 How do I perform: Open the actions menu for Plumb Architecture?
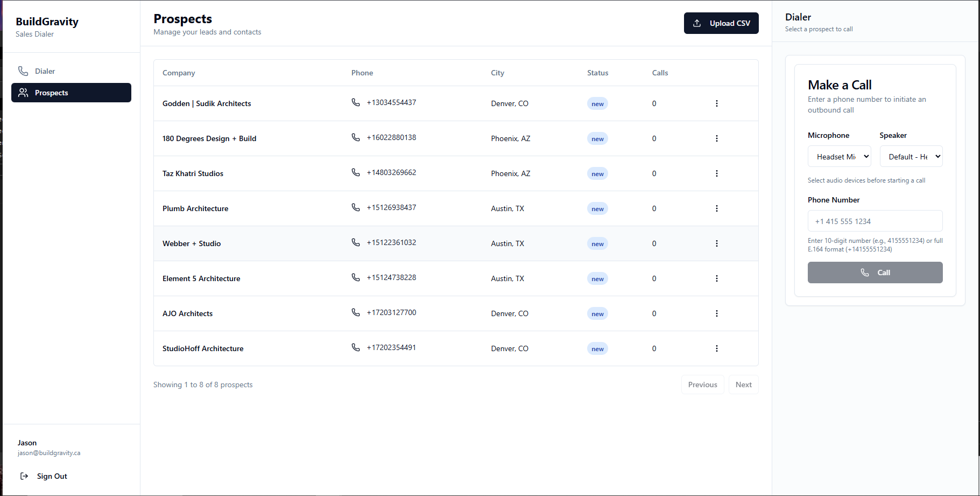[716, 208]
